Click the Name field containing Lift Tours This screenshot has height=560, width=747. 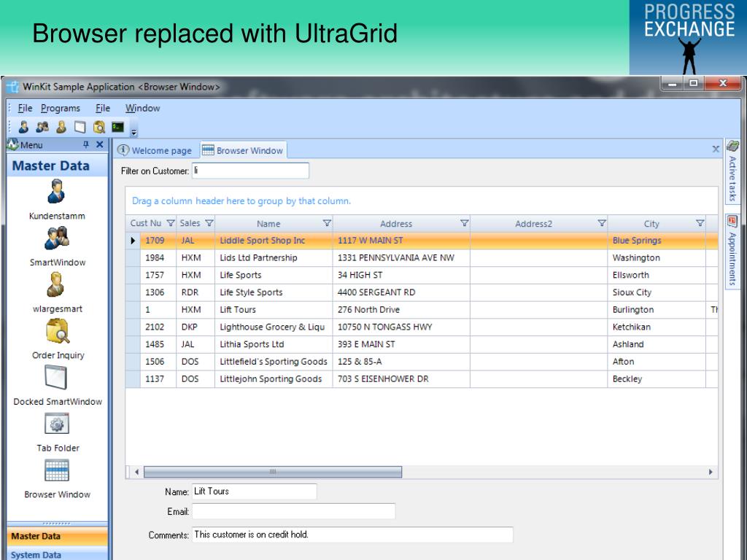pyautogui.click(x=255, y=491)
